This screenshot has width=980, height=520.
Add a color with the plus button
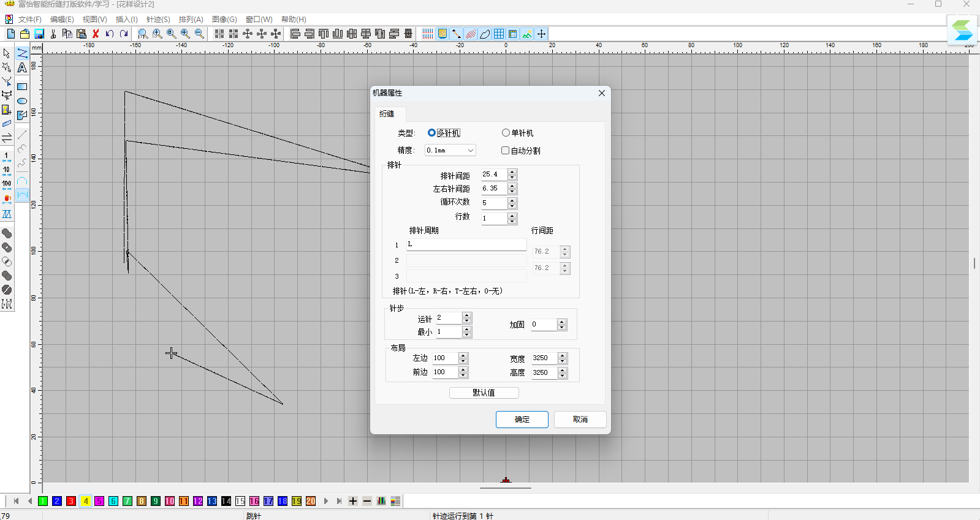coord(353,501)
